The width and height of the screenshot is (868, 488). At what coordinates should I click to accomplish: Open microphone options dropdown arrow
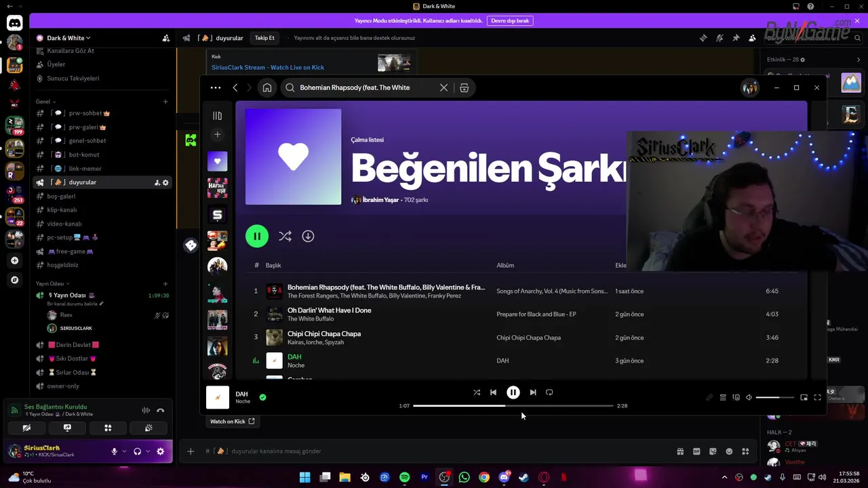124,451
